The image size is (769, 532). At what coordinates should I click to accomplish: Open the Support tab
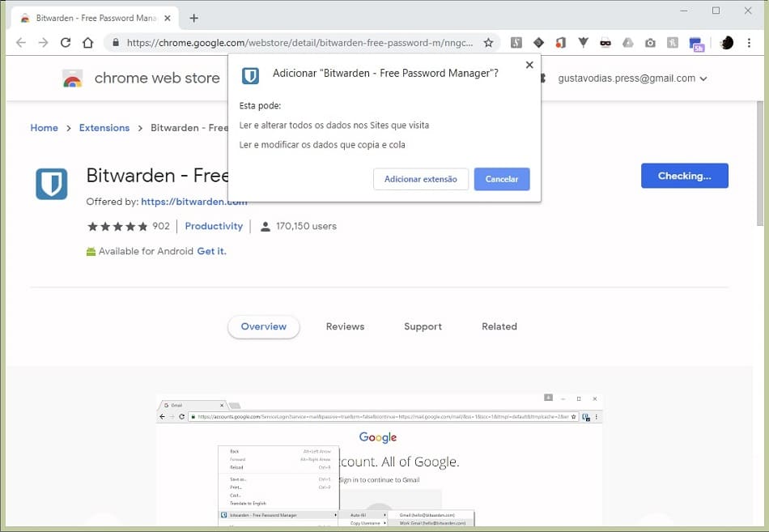423,326
